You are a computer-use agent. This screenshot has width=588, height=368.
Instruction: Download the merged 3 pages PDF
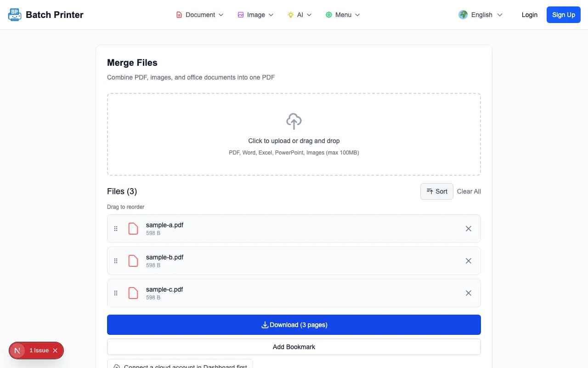[294, 325]
